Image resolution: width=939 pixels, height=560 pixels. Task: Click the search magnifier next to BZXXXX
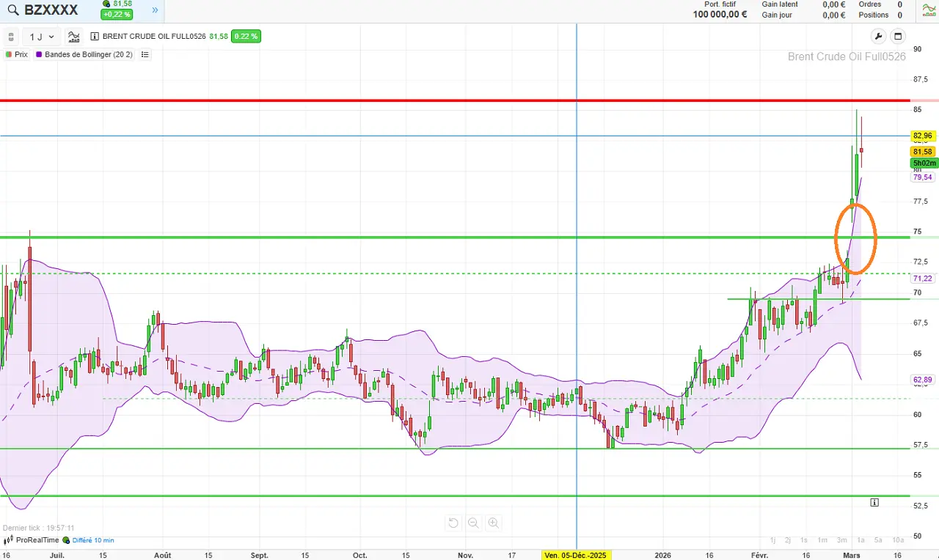tap(12, 10)
